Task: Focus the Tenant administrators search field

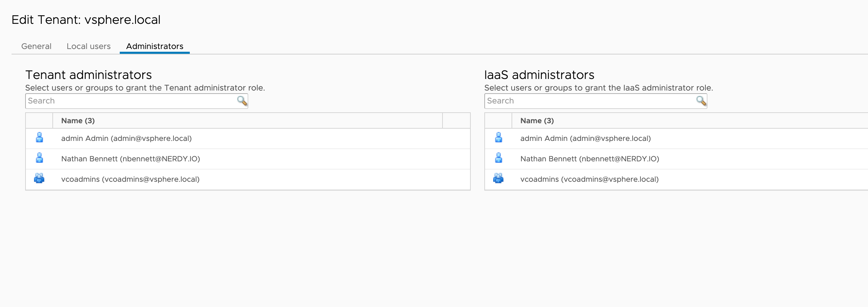Action: coord(131,101)
